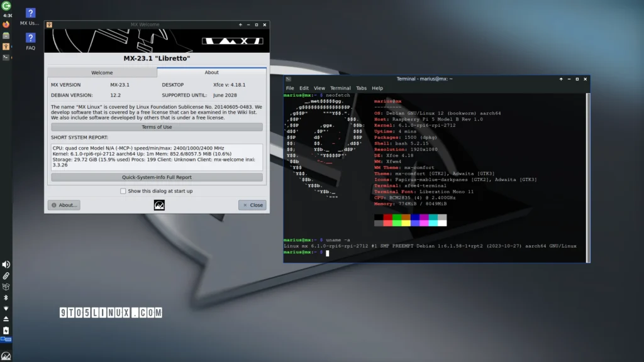
Task: Open the Bluetooth tray icon
Action: pos(6,297)
